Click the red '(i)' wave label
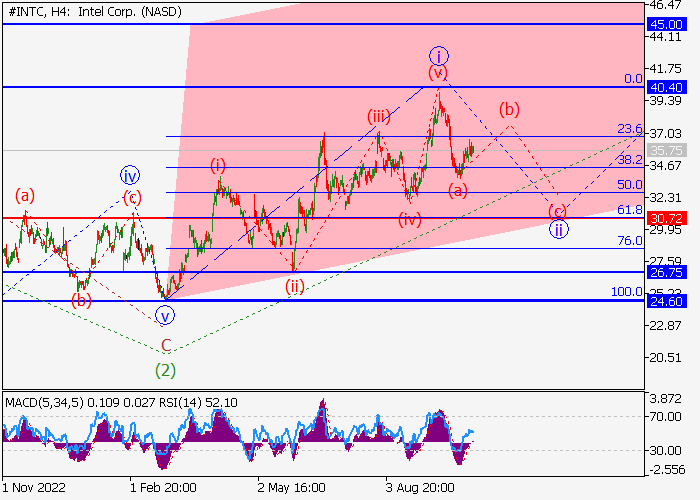 coord(218,166)
